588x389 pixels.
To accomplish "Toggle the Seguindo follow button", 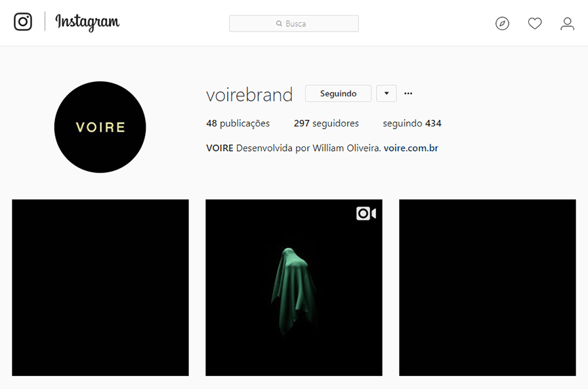I will pyautogui.click(x=338, y=93).
